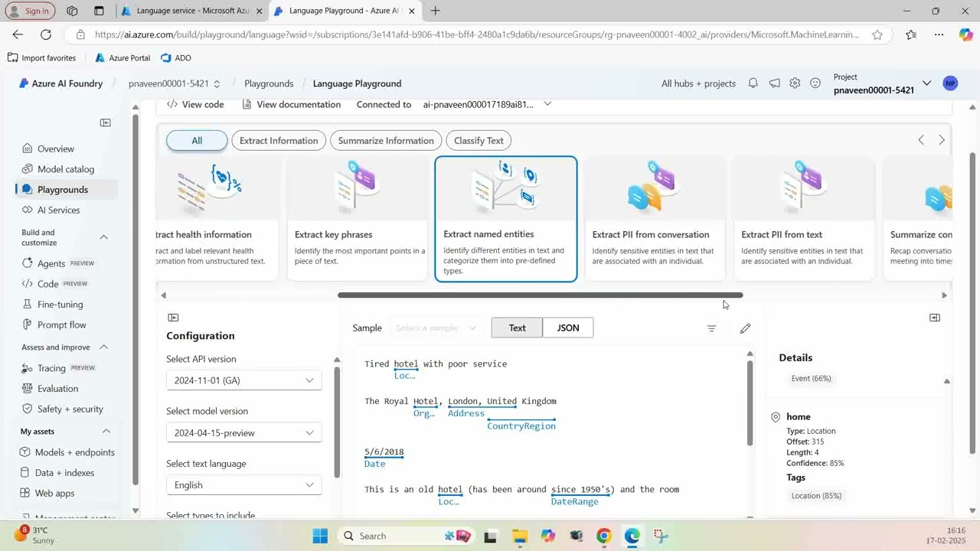
Task: Collapse Assess and improve section
Action: pyautogui.click(x=104, y=347)
